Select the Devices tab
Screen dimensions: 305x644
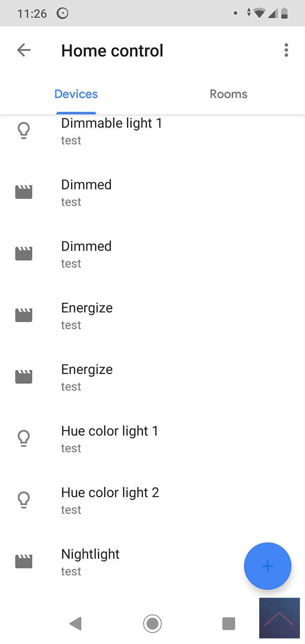pyautogui.click(x=76, y=94)
